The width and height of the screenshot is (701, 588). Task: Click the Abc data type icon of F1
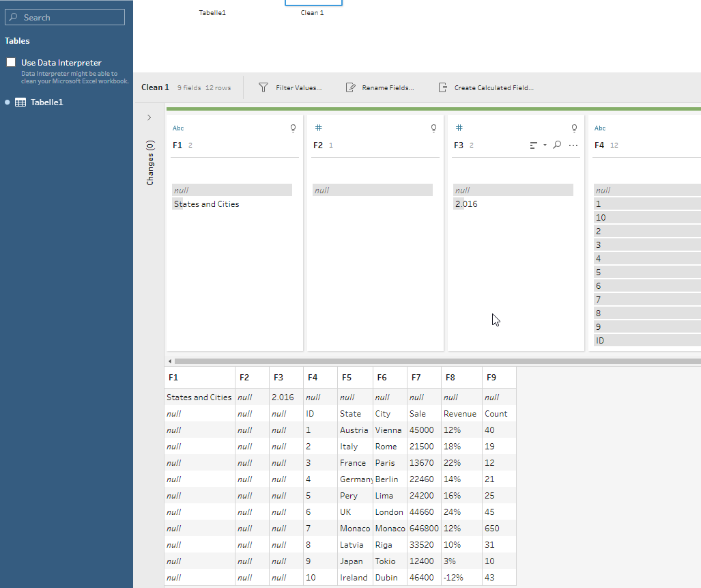[x=178, y=128]
